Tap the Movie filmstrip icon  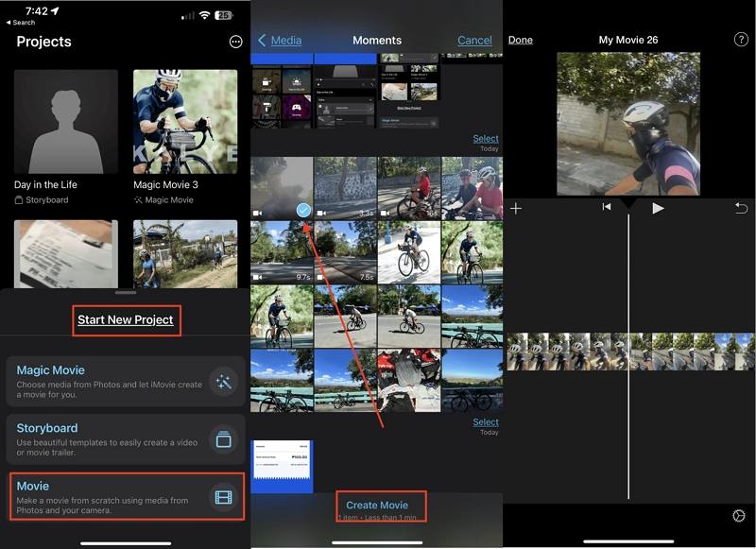[x=224, y=497]
